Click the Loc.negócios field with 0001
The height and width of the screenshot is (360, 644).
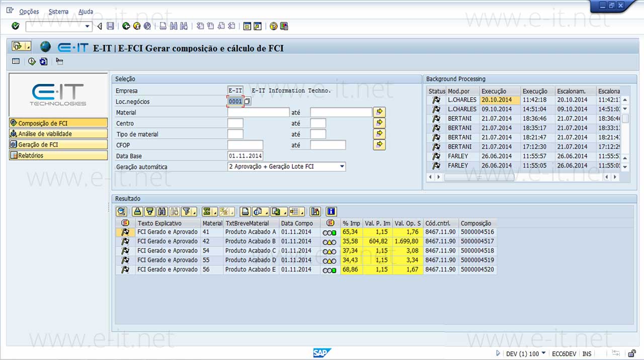tap(235, 101)
